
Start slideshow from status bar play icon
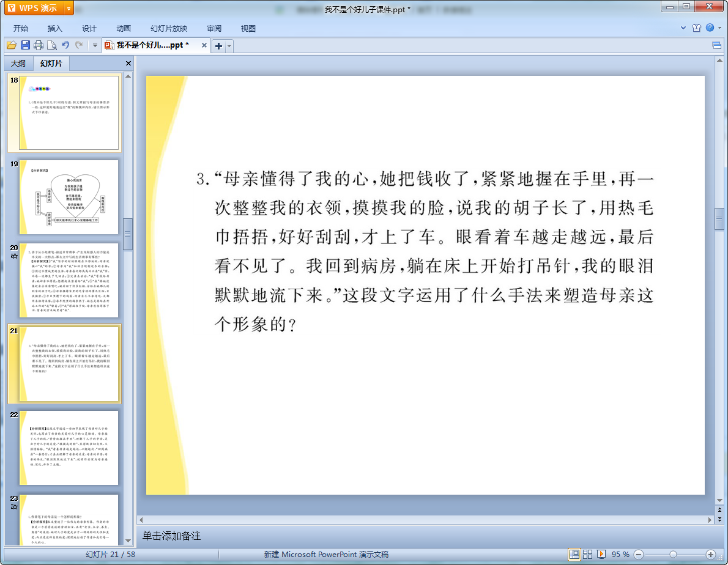(601, 555)
